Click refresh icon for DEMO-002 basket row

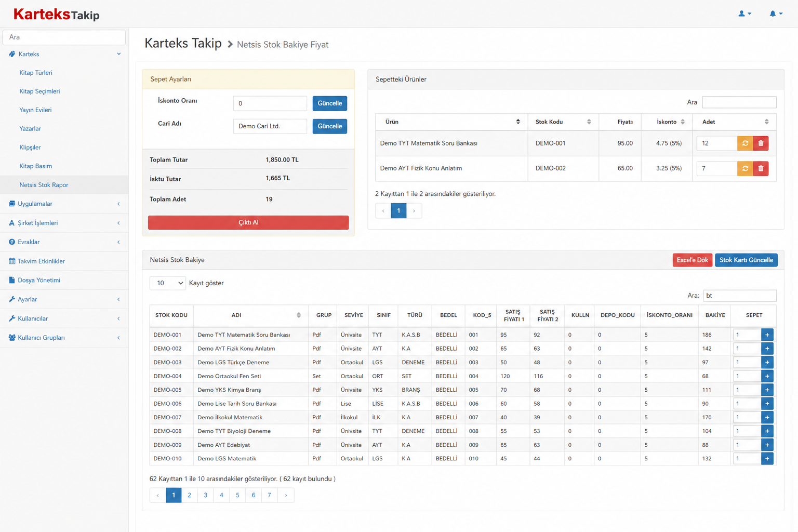tap(745, 168)
